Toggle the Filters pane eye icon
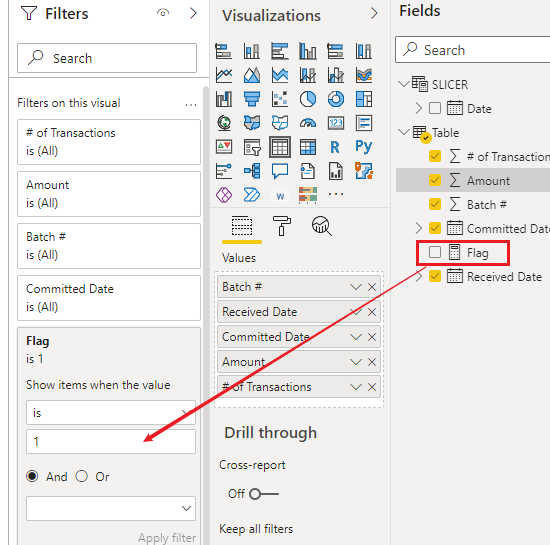550x545 pixels. click(x=163, y=13)
